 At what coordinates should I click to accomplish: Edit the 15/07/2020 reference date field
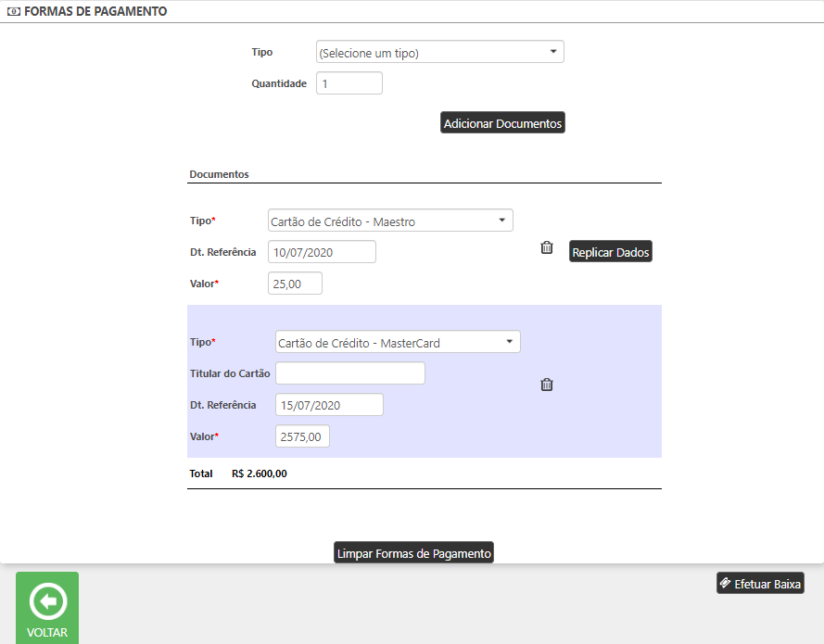[329, 405]
